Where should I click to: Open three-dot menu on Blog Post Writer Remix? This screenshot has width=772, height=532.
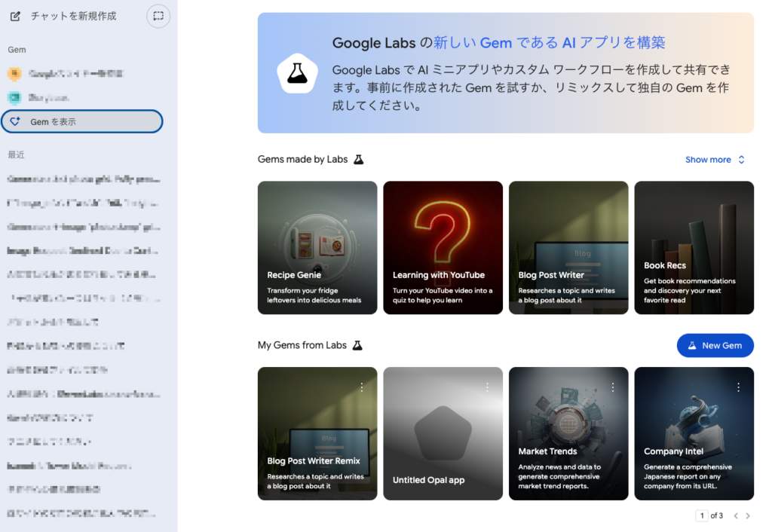coord(362,387)
